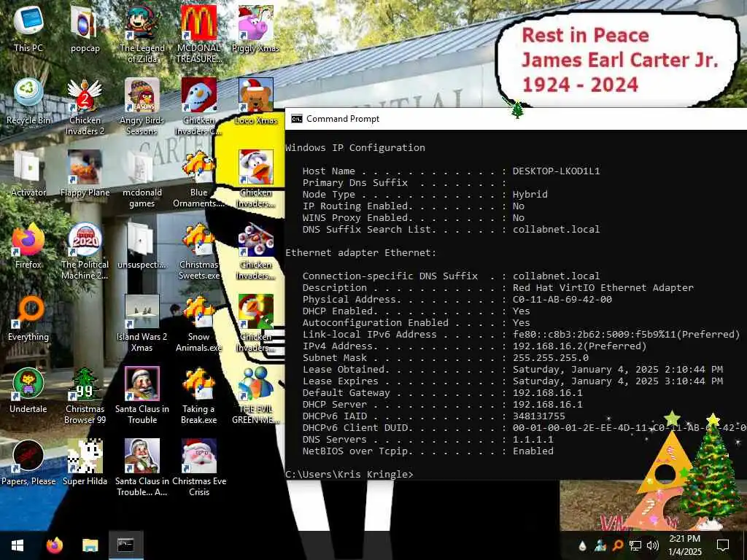747x560 pixels.
Task: Run Christmas Sweets.exe
Action: [198, 252]
